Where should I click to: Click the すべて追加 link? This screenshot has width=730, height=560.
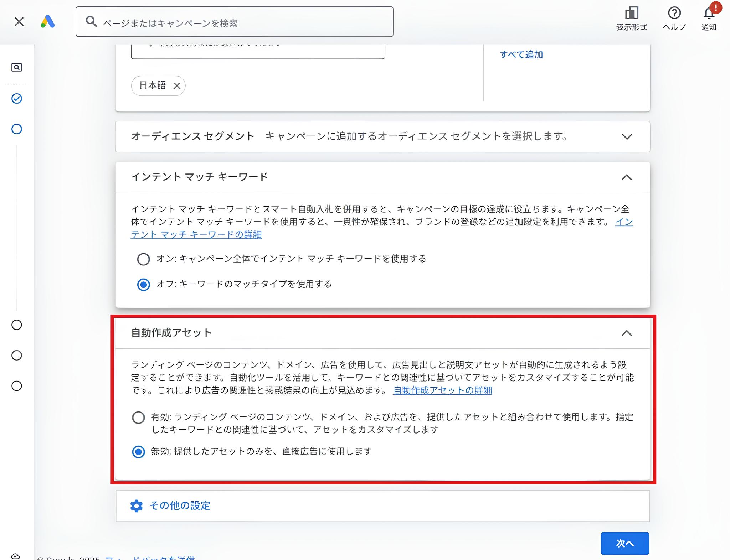point(521,55)
